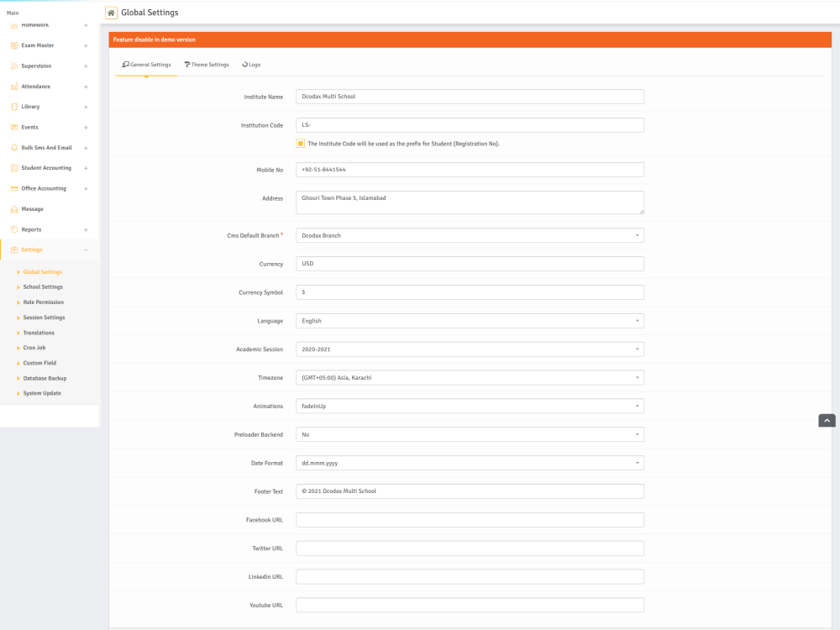Viewport: 840px width, 630px height.
Task: Click the Events sidebar icon
Action: (x=14, y=127)
